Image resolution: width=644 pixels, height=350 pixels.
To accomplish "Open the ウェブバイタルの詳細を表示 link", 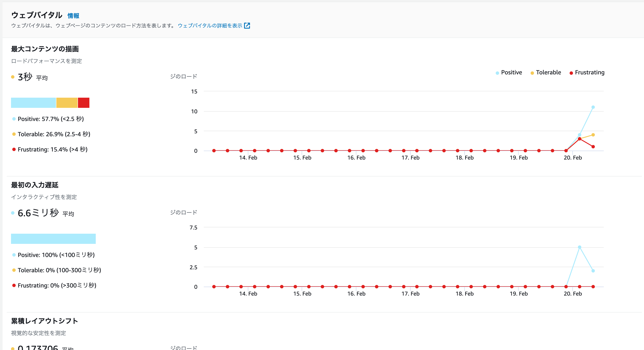I will (210, 25).
